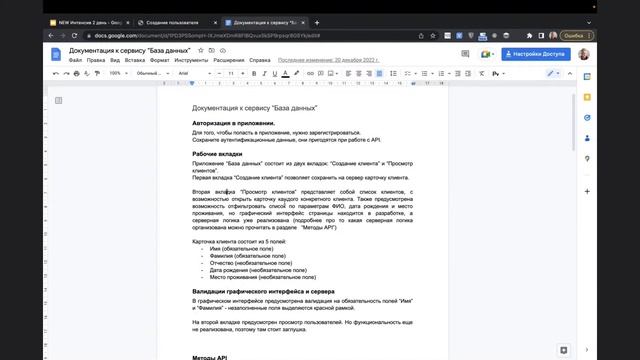Decrease the paragraph indent
The height and width of the screenshot is (360, 640).
[x=458, y=73]
